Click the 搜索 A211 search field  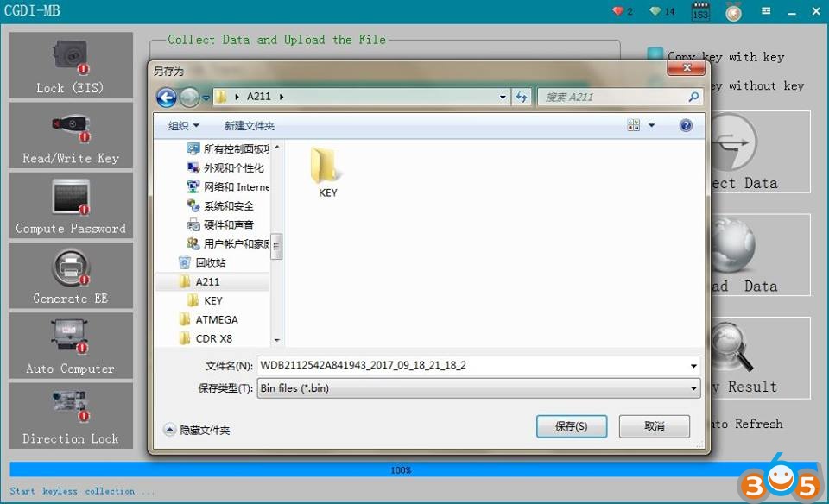tap(613, 98)
